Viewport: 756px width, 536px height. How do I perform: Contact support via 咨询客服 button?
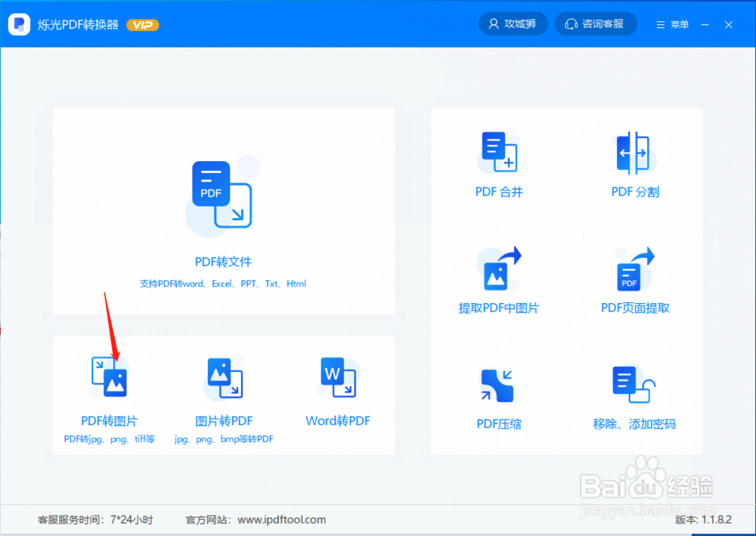coord(596,23)
